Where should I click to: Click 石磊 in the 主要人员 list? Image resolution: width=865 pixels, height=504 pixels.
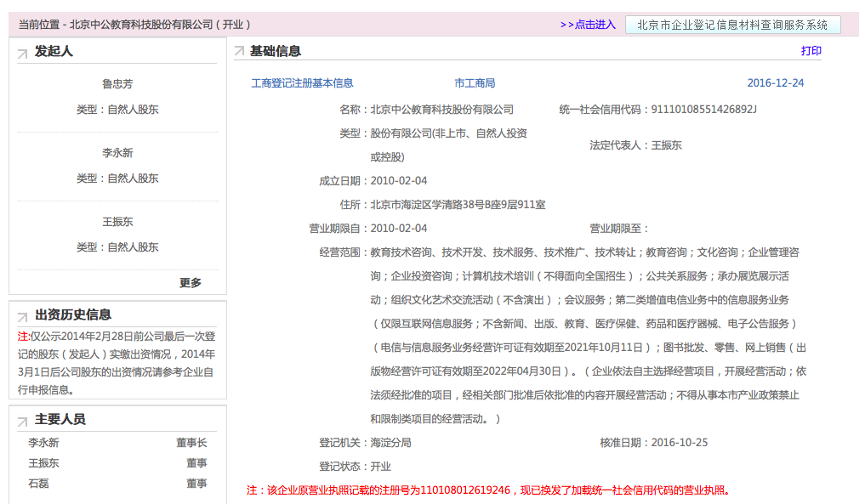tap(38, 484)
